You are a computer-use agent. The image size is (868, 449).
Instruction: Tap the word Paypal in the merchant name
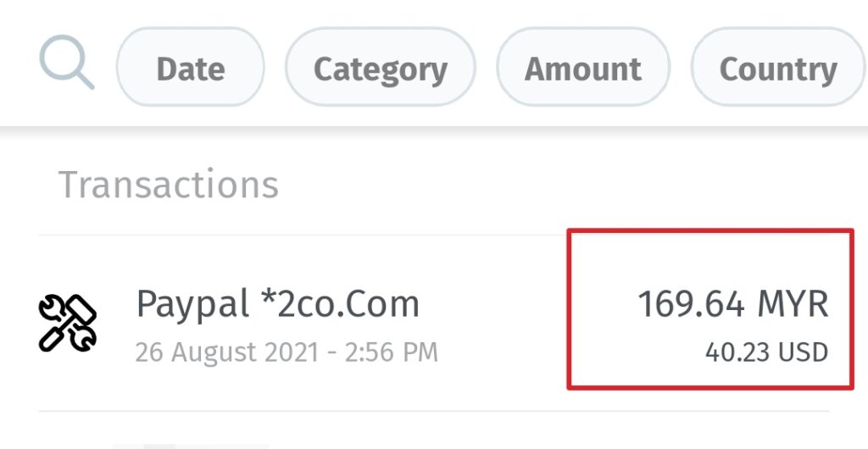(192, 305)
